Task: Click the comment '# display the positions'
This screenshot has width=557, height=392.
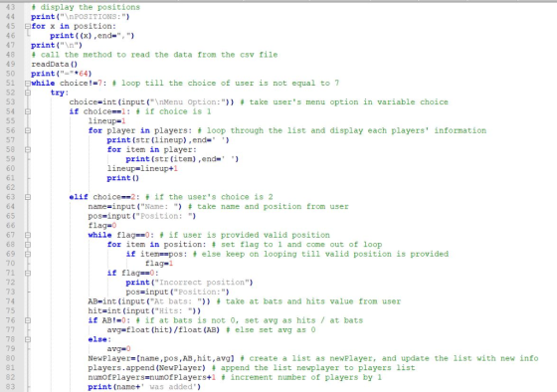Action: (x=86, y=7)
